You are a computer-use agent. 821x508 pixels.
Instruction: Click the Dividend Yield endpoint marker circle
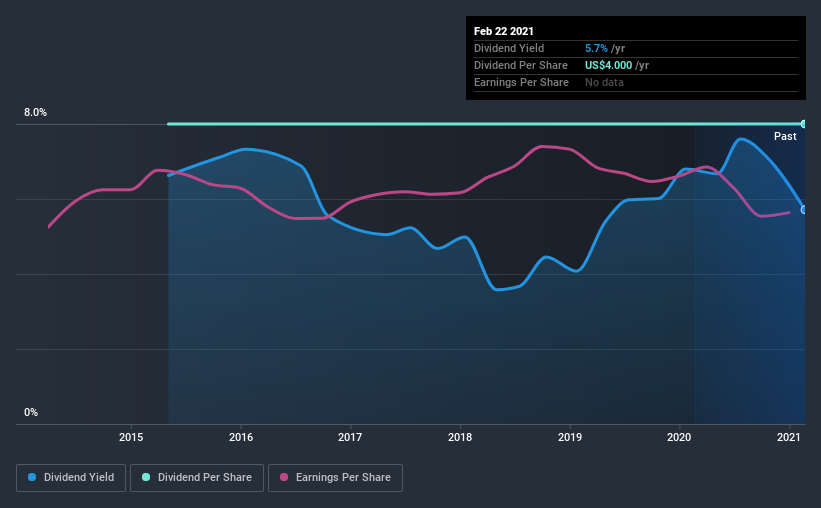tap(804, 209)
